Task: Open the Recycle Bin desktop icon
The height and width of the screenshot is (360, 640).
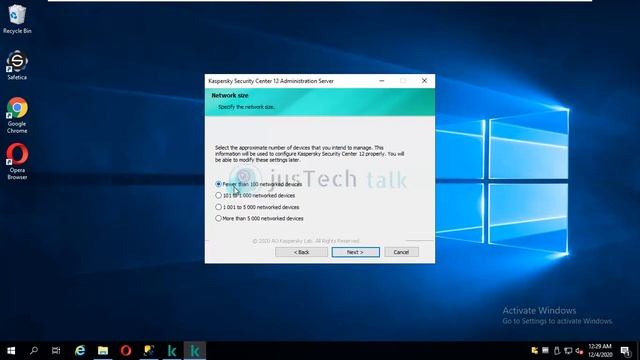Action: click(x=17, y=19)
